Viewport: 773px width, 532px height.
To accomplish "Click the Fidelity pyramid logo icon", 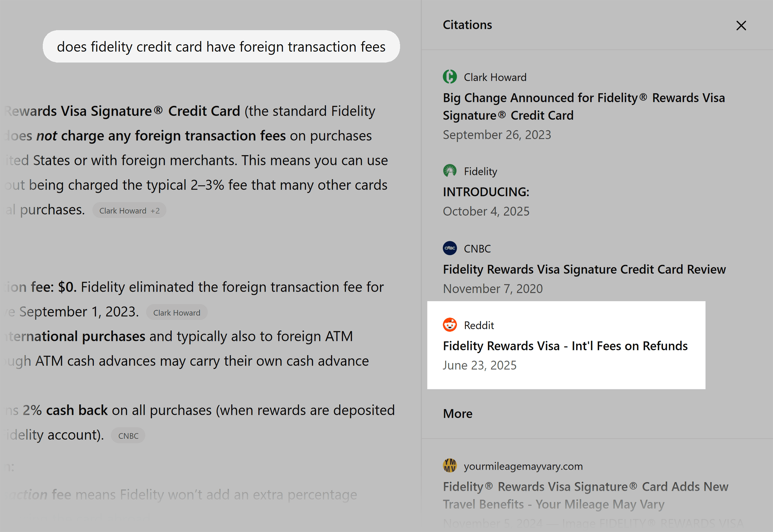I will tap(450, 171).
